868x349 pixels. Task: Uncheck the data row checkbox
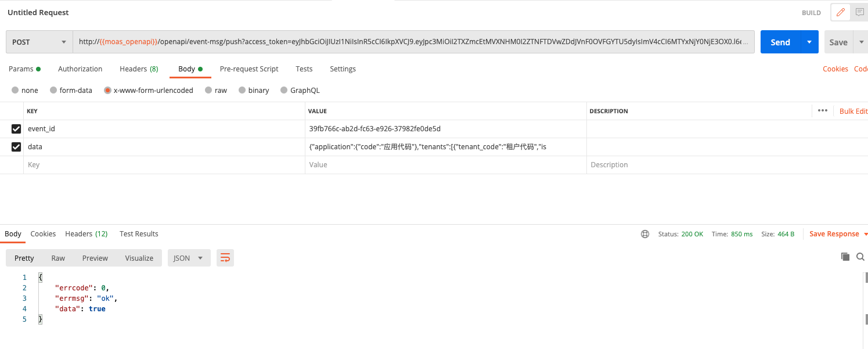(16, 147)
